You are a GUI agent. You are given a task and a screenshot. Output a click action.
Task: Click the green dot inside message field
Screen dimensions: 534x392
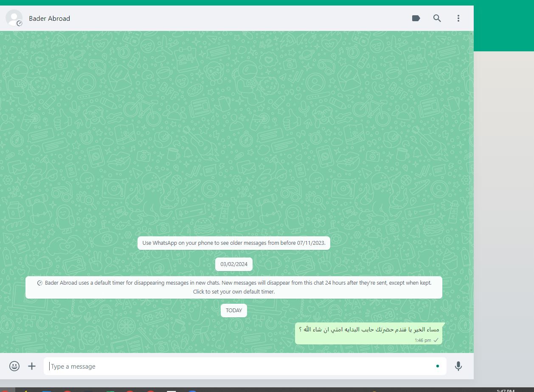tap(438, 366)
